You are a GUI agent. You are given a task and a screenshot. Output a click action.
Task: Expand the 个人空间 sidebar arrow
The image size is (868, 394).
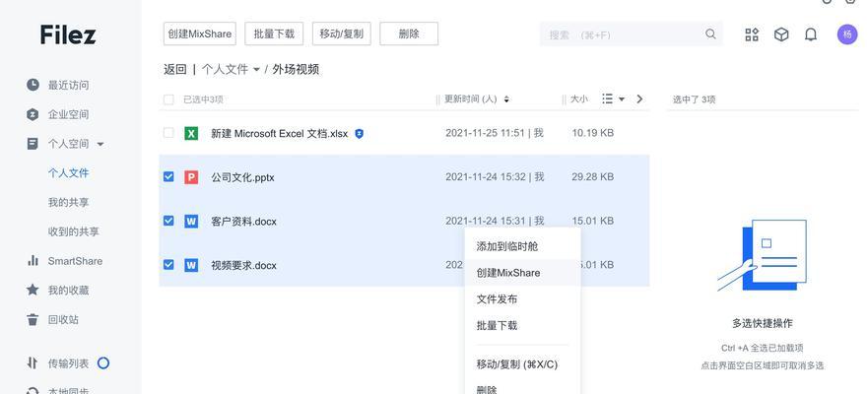pyautogui.click(x=100, y=145)
